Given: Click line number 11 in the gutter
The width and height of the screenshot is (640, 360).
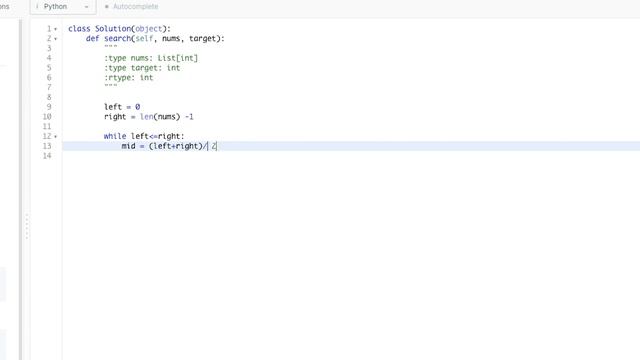Looking at the screenshot, I should pyautogui.click(x=47, y=127).
